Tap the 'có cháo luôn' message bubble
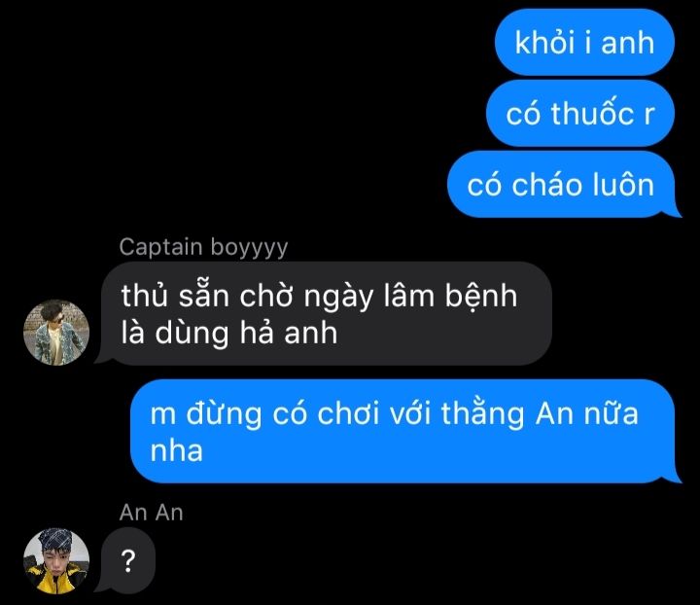This screenshot has height=605, width=700. pyautogui.click(x=563, y=184)
